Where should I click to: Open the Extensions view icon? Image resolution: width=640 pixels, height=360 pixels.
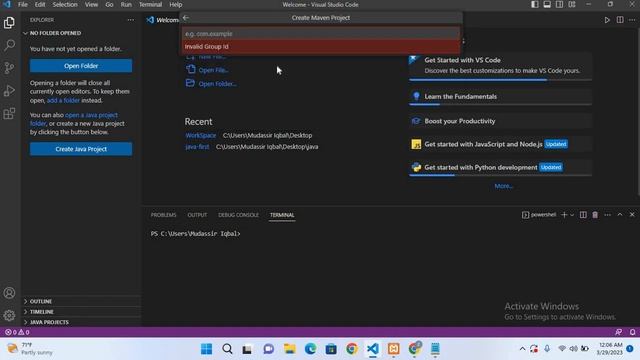coord(9,113)
